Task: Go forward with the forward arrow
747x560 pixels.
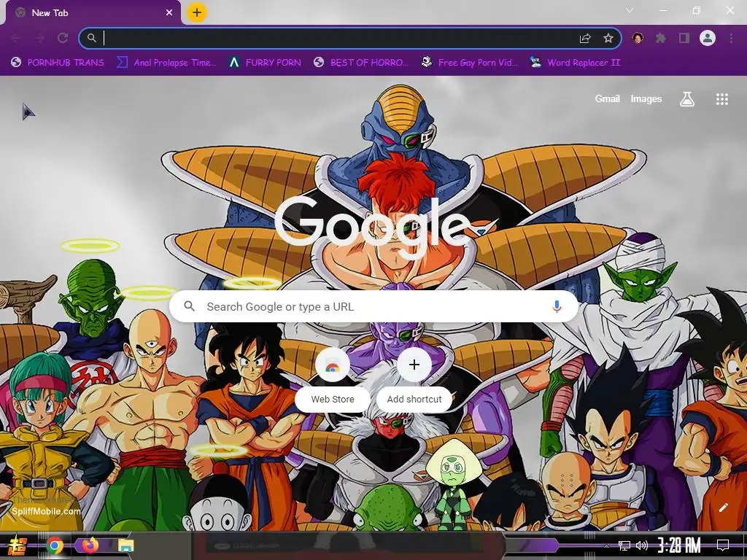Action: [x=39, y=38]
